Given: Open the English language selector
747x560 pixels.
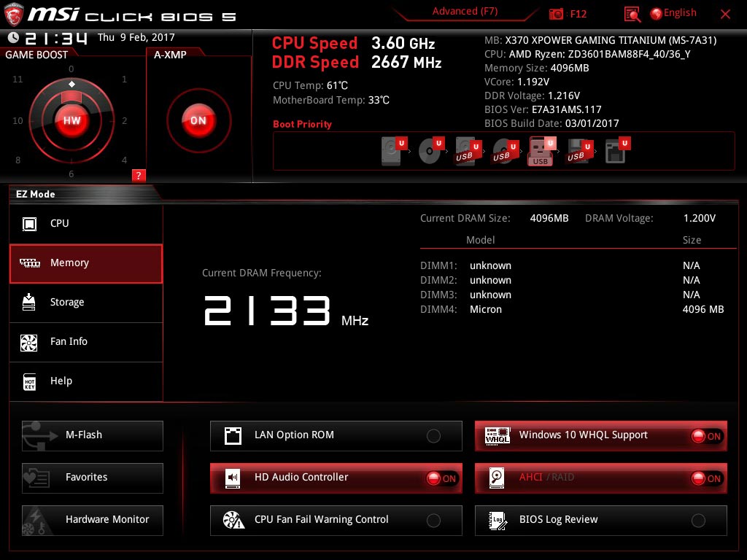Looking at the screenshot, I should 673,13.
